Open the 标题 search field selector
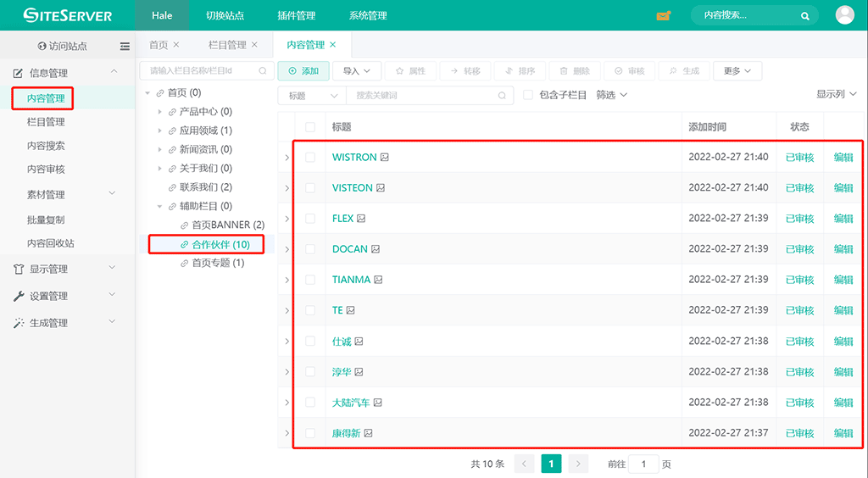This screenshot has height=478, width=868. pos(312,95)
